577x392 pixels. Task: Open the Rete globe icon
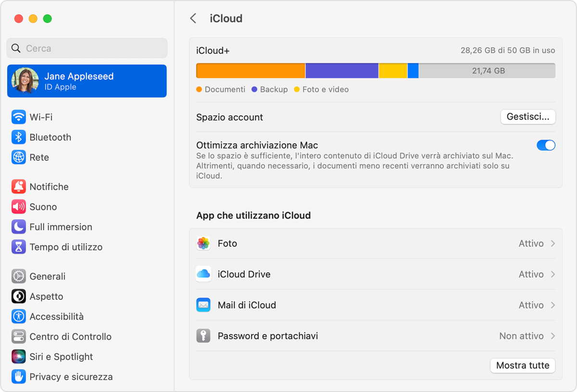click(19, 158)
